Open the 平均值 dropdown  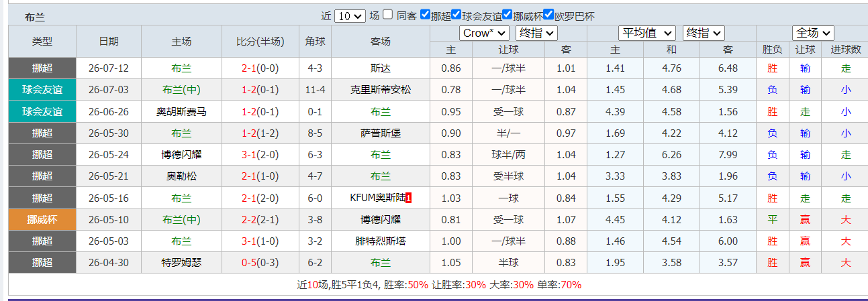pyautogui.click(x=647, y=33)
